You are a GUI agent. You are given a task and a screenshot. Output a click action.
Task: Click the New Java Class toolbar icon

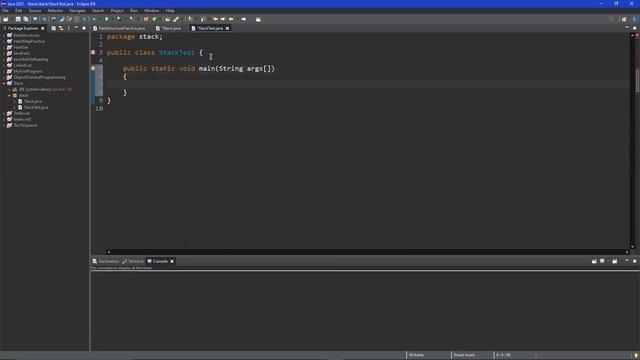[x=155, y=19]
